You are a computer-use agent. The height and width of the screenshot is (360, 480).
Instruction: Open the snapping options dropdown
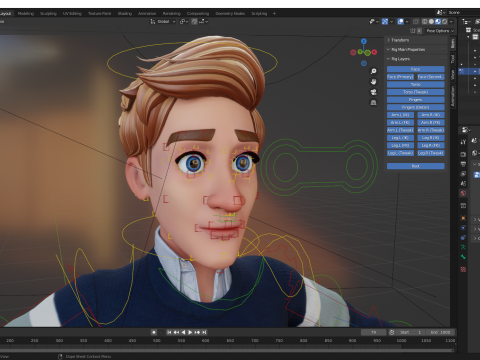pos(204,21)
